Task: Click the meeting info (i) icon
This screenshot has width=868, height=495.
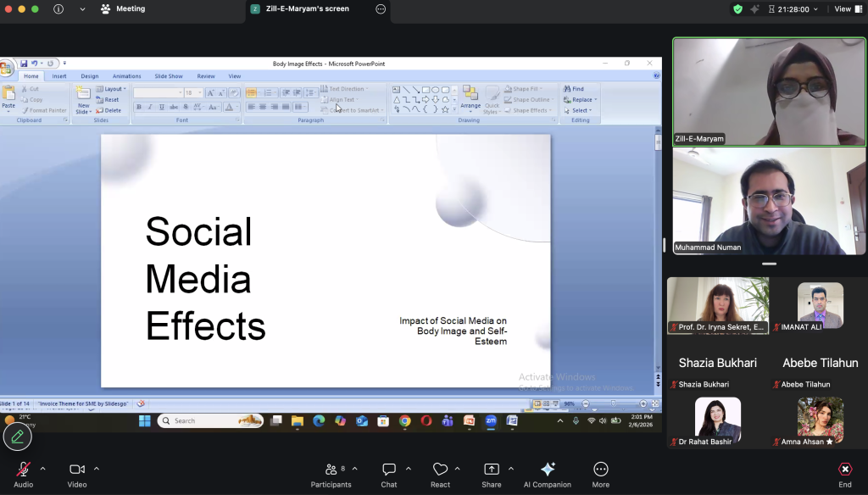Action: [58, 8]
